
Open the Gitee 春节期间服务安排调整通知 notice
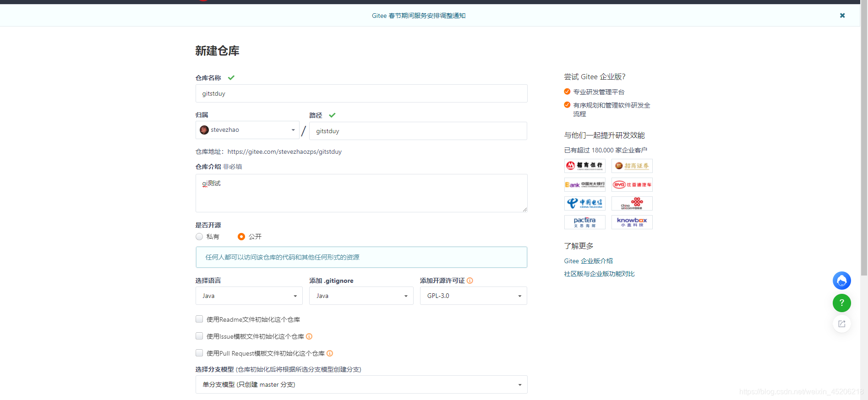419,16
